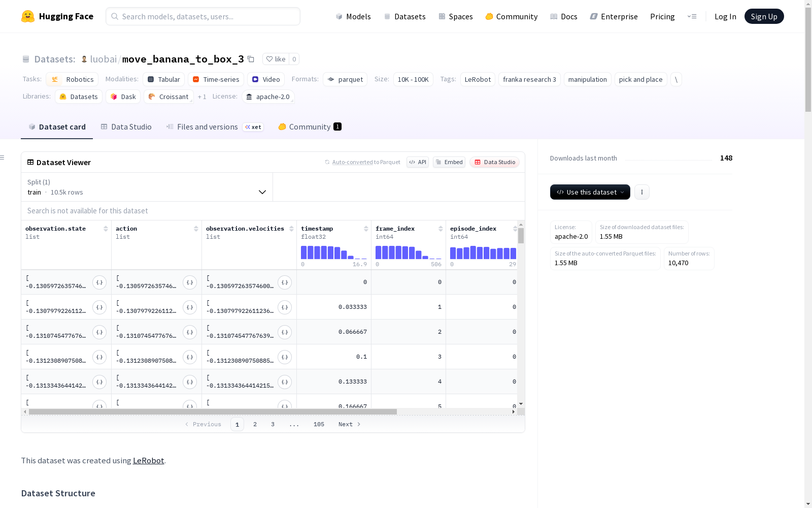The image size is (812, 508).
Task: Open the navigation overflow menu icon
Action: tap(692, 16)
